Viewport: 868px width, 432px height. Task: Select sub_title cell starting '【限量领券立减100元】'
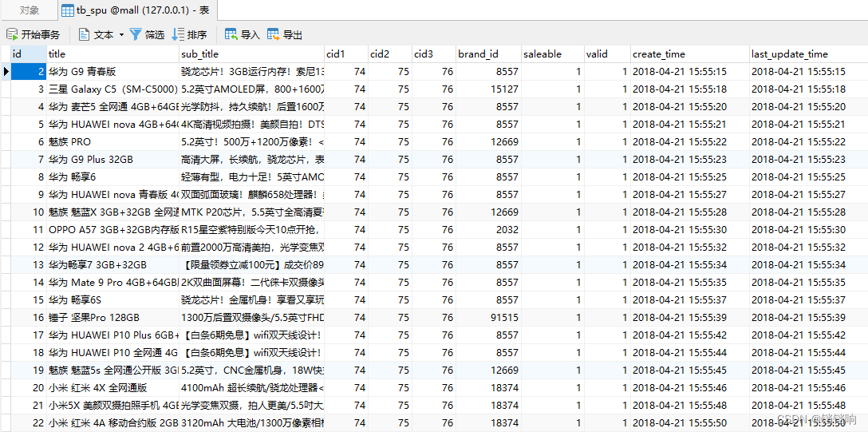point(252,265)
